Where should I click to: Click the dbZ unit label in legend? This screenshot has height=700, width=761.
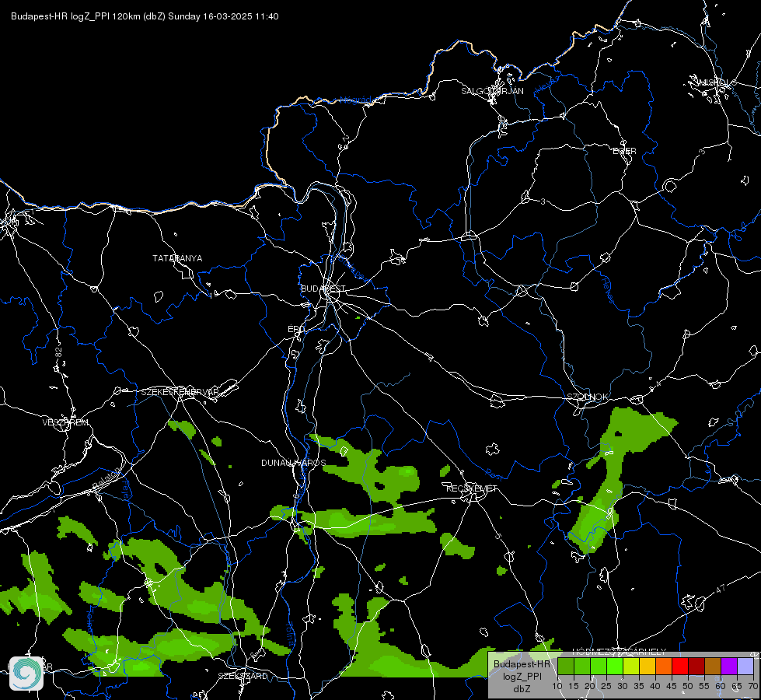522,689
